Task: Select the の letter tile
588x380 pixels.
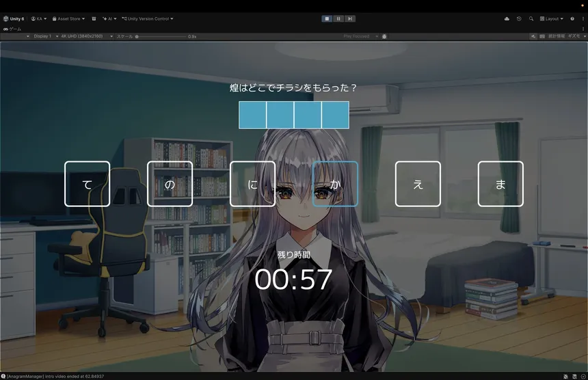Action: [170, 184]
